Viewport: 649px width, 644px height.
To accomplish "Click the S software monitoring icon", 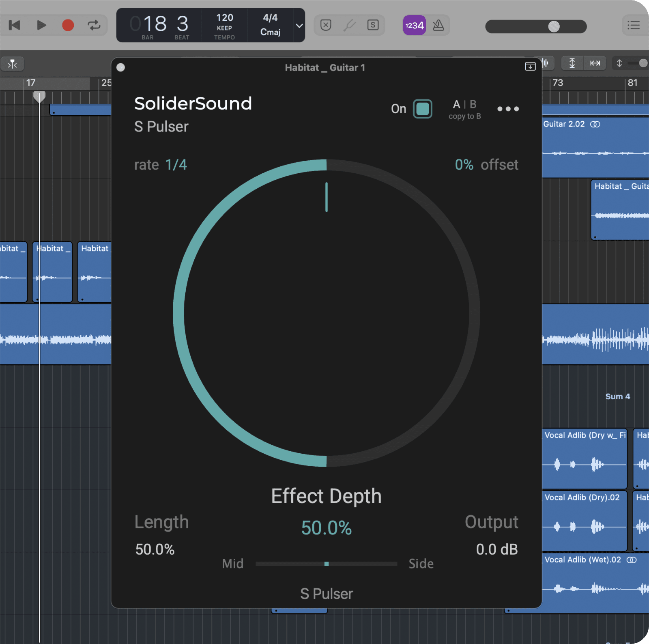I will pyautogui.click(x=372, y=25).
